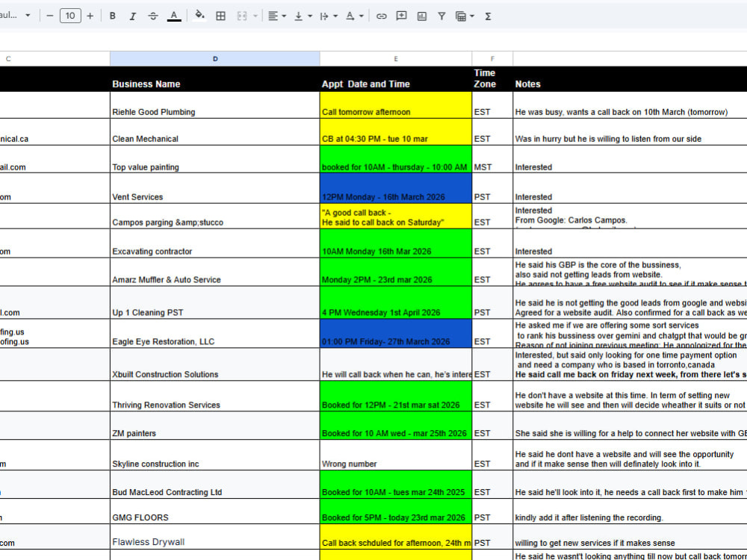Open the text rotation dropdown
This screenshot has width=747, height=560.
pyautogui.click(x=354, y=16)
